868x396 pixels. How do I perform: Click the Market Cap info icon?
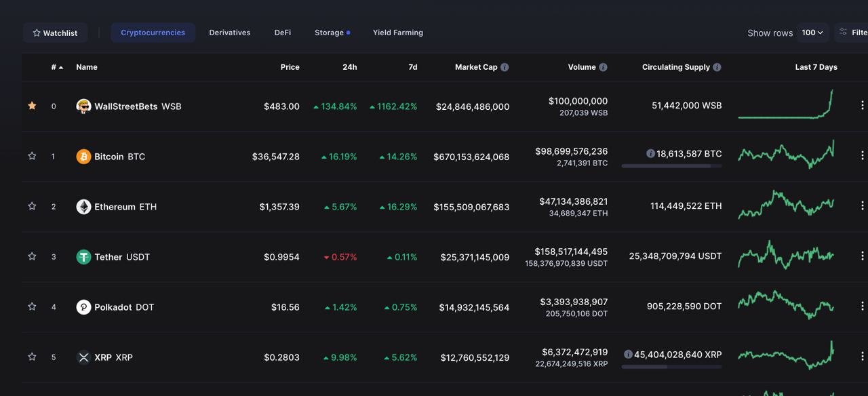(x=505, y=67)
